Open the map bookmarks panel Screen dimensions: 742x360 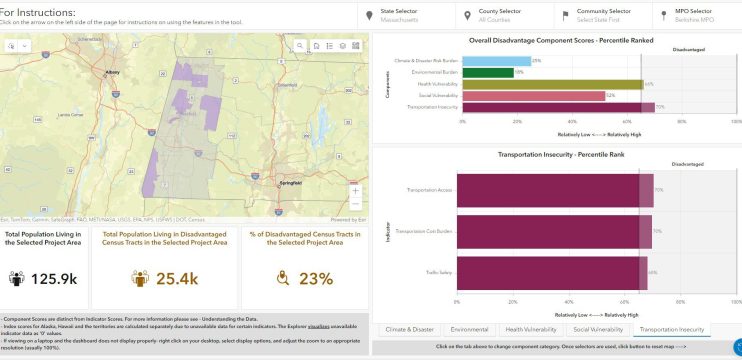point(316,46)
